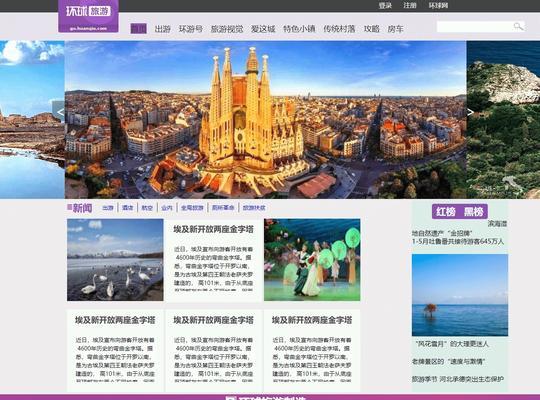The width and height of the screenshot is (540, 400).
Task: Open the blue sea tree photo in sidebar
Action: point(460,295)
